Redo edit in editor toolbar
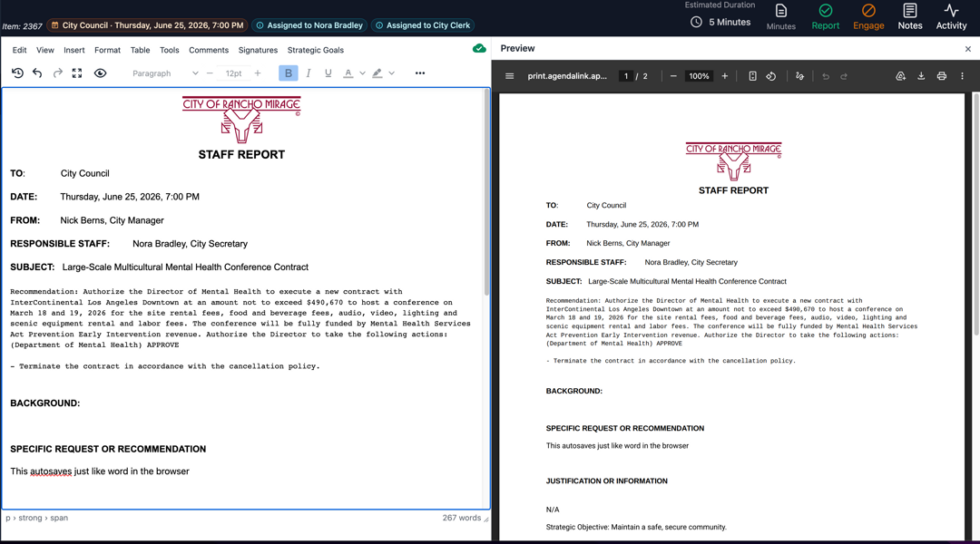Viewport: 980px width, 544px height. [x=57, y=73]
